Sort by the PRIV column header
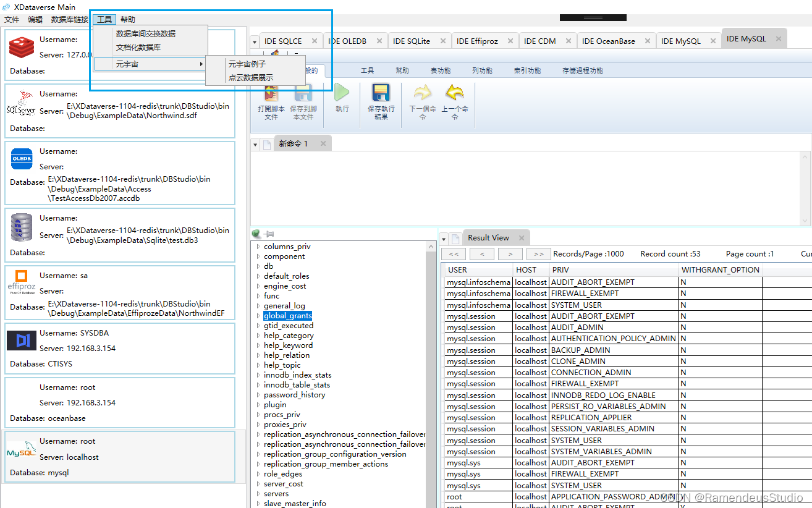This screenshot has height=508, width=812. (614, 270)
